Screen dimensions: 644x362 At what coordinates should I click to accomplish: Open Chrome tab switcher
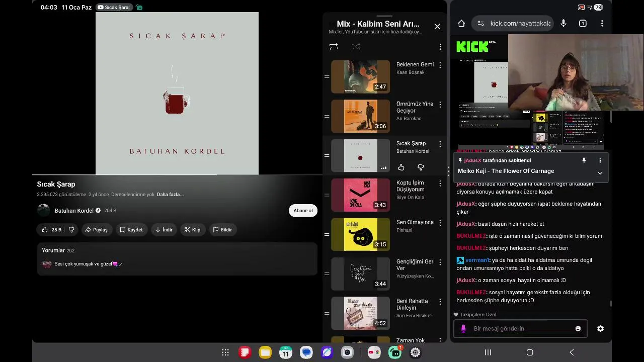point(583,23)
